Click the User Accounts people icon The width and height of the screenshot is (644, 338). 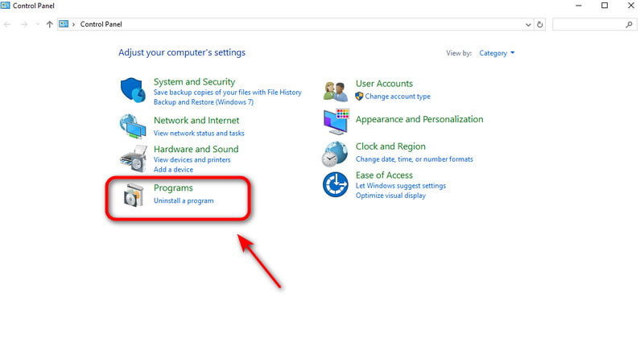tap(336, 90)
